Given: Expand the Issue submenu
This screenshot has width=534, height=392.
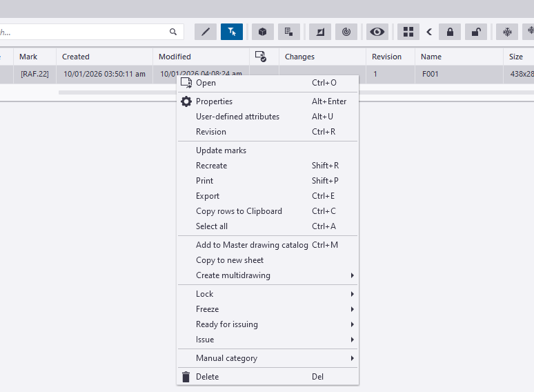Looking at the screenshot, I should (268, 340).
